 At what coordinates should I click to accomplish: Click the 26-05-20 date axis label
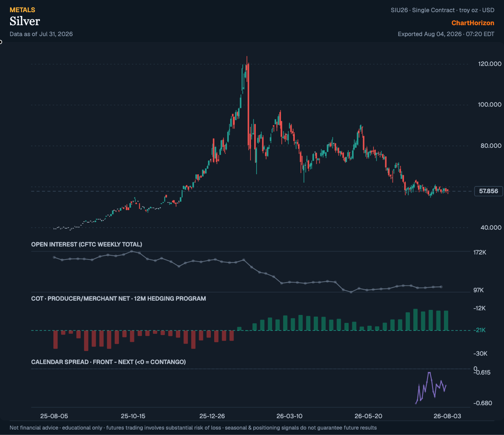(x=368, y=416)
